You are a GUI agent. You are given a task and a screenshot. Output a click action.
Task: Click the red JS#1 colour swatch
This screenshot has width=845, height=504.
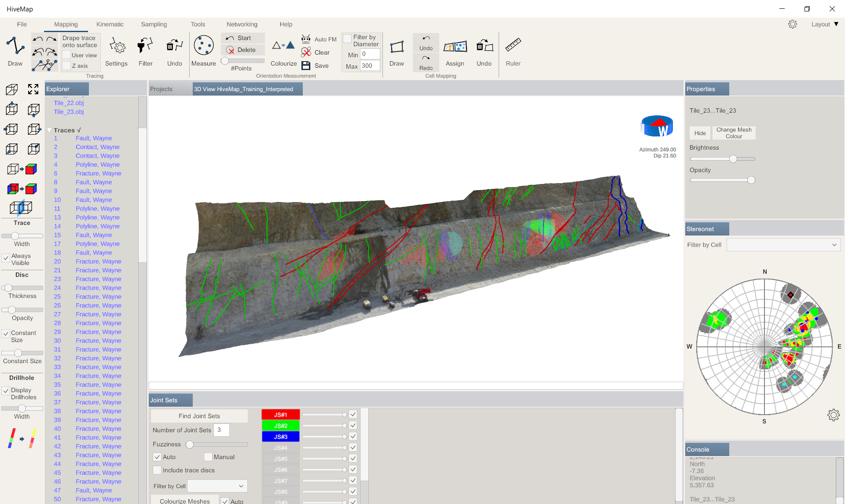coord(280,415)
